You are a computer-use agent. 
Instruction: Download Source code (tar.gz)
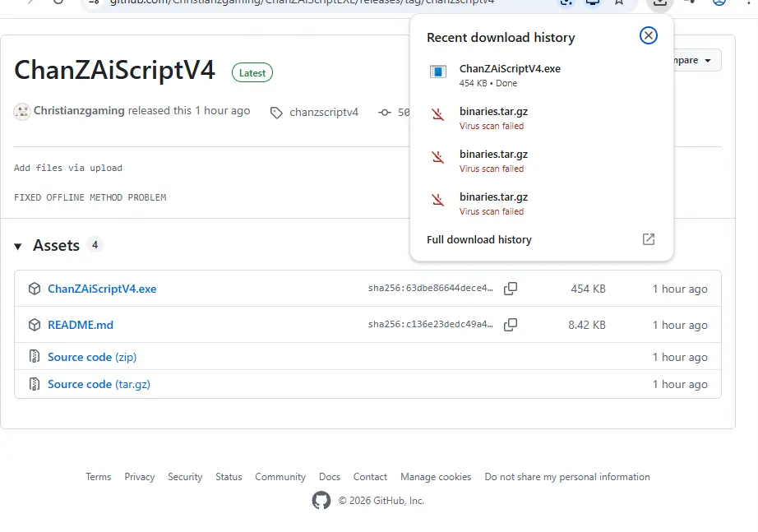coord(99,384)
